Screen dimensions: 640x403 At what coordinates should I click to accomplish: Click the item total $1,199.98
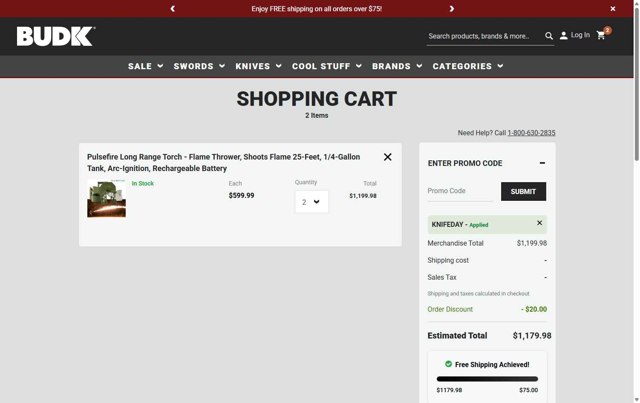coord(363,196)
